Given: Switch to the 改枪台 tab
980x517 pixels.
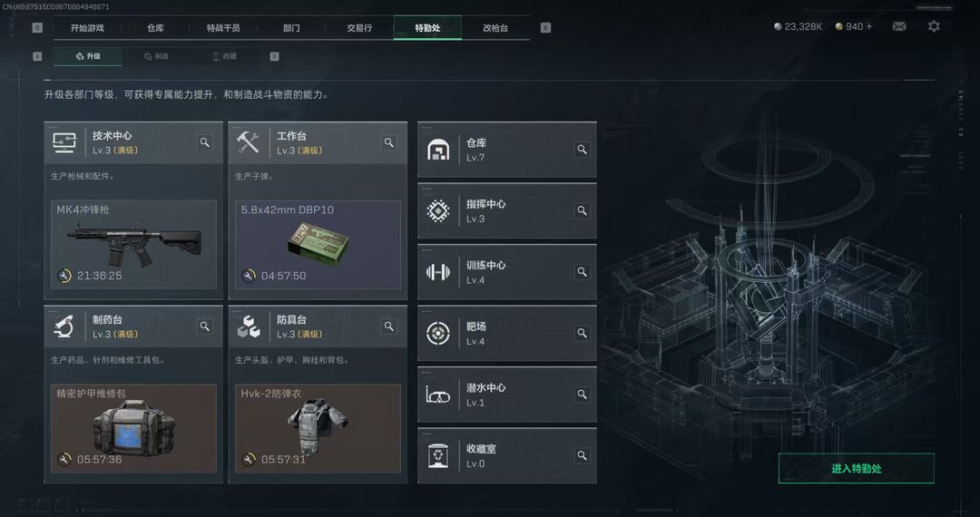Looking at the screenshot, I should pos(495,28).
